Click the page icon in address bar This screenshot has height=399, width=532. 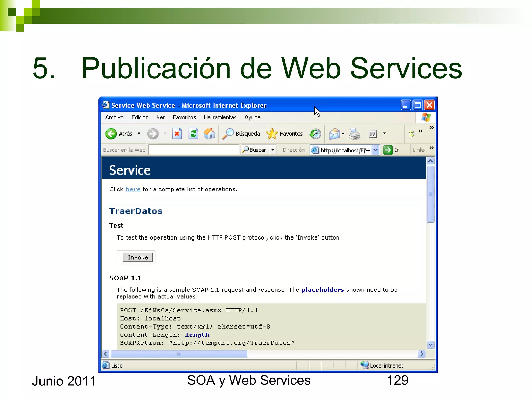pyautogui.click(x=315, y=150)
